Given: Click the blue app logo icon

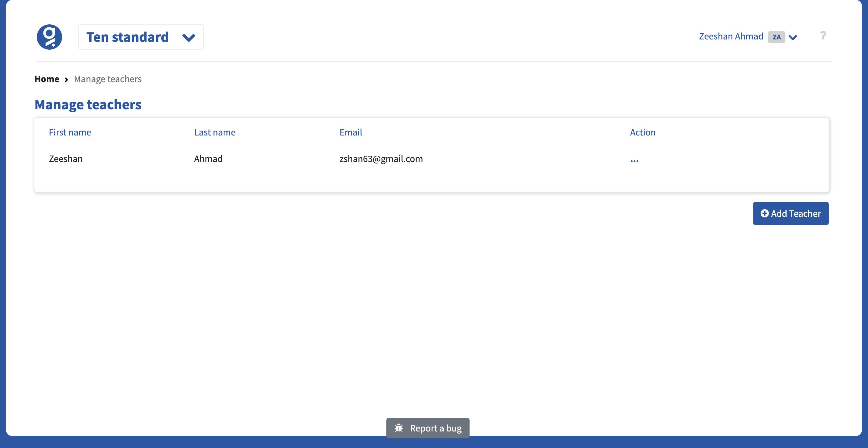Looking at the screenshot, I should pos(49,37).
